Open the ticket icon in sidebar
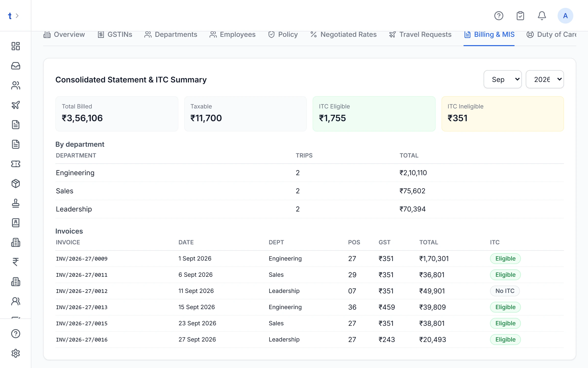Image resolution: width=588 pixels, height=368 pixels. [16, 164]
